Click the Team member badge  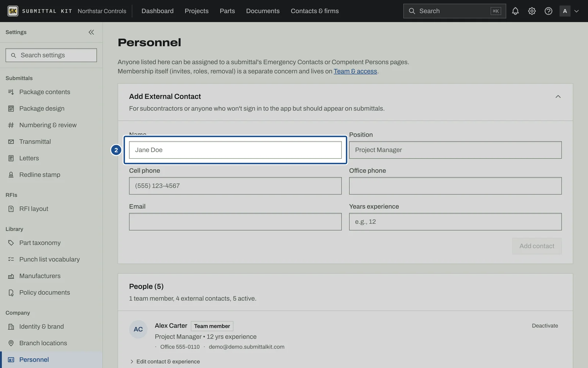212,326
